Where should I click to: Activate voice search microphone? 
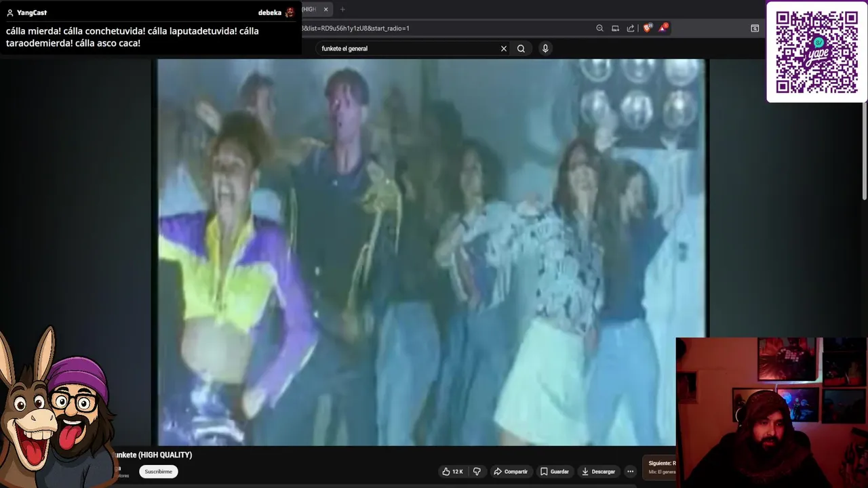tap(545, 49)
